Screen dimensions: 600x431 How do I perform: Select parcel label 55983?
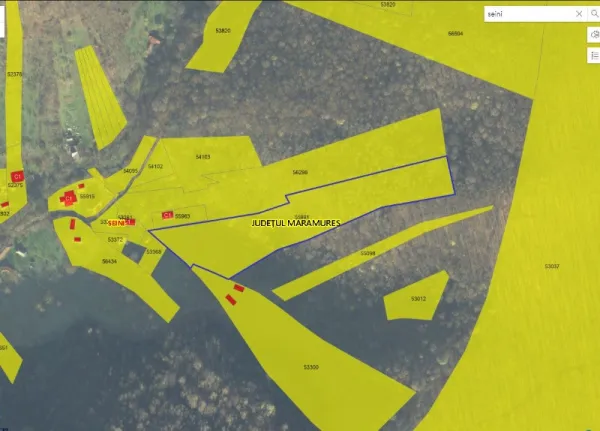[x=183, y=216]
